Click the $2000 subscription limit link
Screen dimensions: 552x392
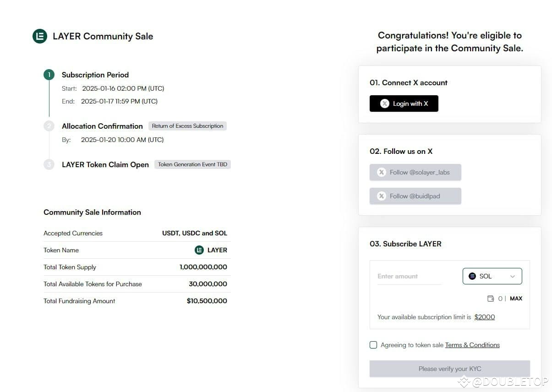pyautogui.click(x=485, y=317)
